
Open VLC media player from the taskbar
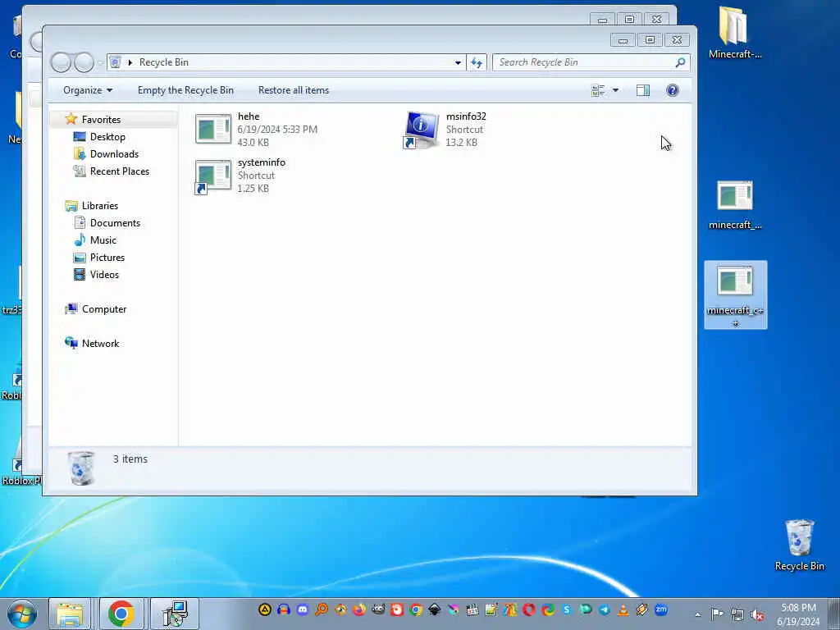623,609
